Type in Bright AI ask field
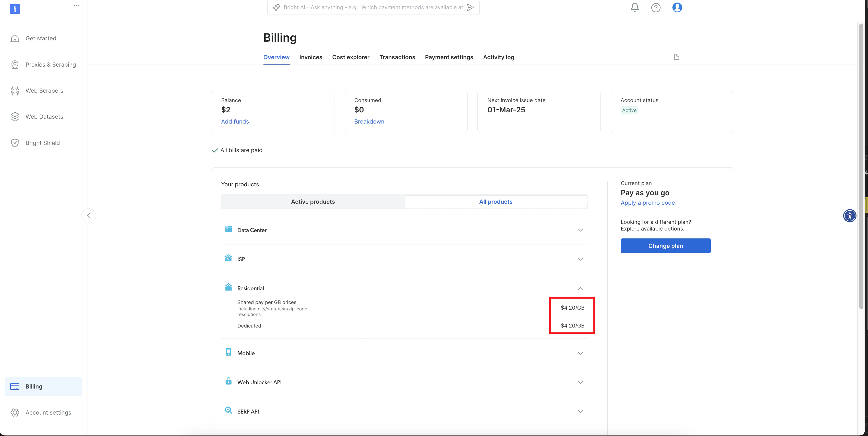The image size is (868, 436). point(373,7)
